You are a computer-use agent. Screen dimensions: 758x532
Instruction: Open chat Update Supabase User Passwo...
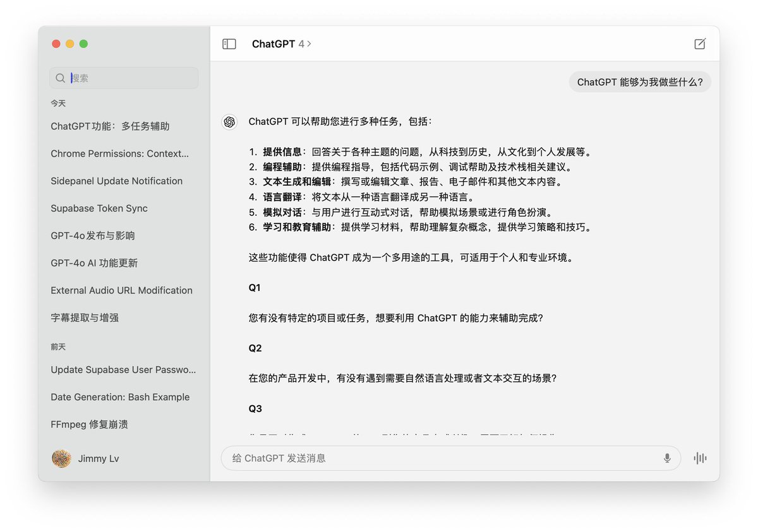click(124, 370)
